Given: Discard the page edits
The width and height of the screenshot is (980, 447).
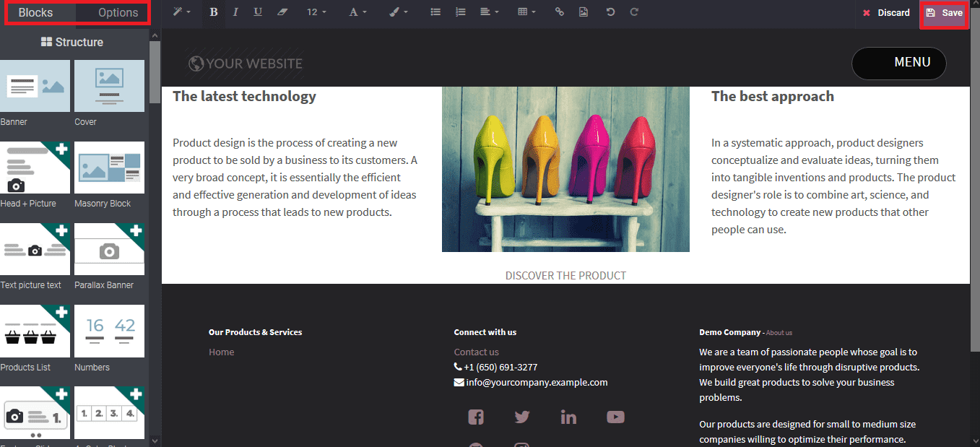Looking at the screenshot, I should [x=886, y=13].
